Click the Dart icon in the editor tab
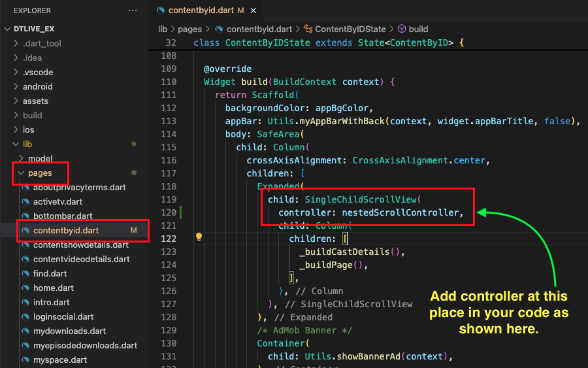The width and height of the screenshot is (588, 368). pos(161,10)
